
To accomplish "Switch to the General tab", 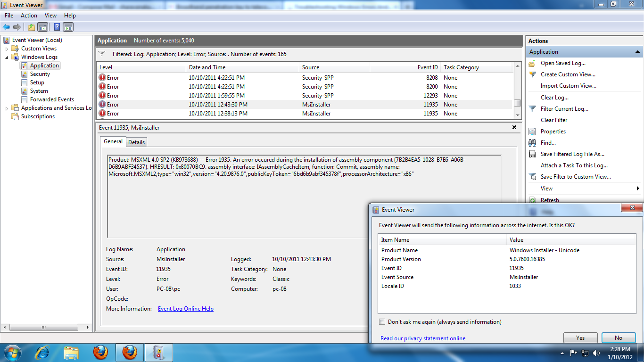I will pos(113,141).
